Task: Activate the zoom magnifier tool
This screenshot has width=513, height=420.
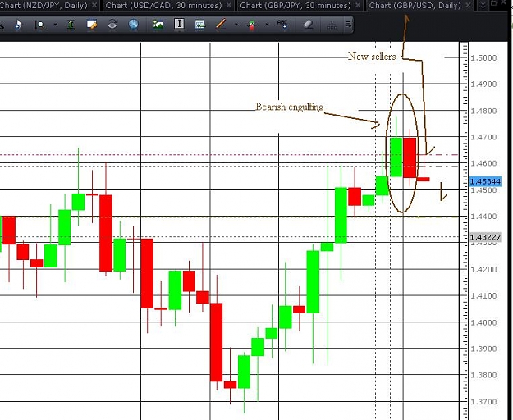Action: pos(40,25)
